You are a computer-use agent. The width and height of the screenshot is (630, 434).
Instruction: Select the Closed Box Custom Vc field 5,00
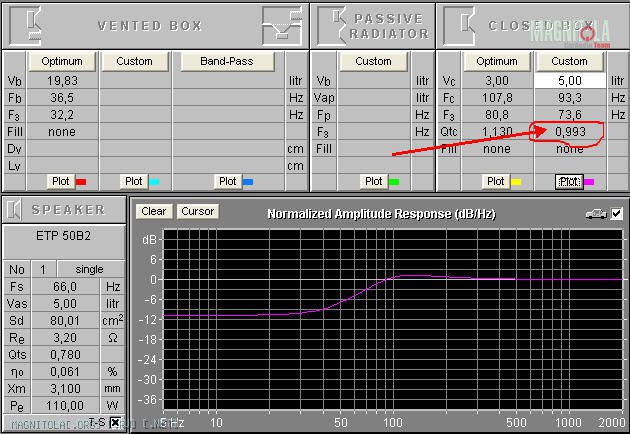570,81
